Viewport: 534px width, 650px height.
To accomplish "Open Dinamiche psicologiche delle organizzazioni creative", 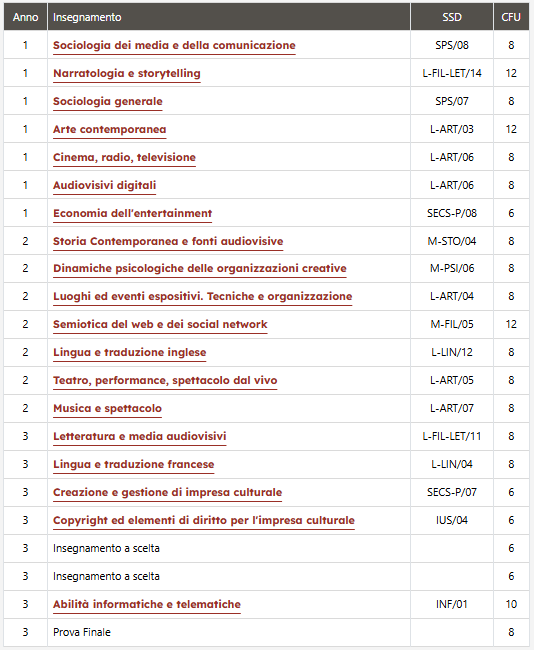I will tap(199, 268).
